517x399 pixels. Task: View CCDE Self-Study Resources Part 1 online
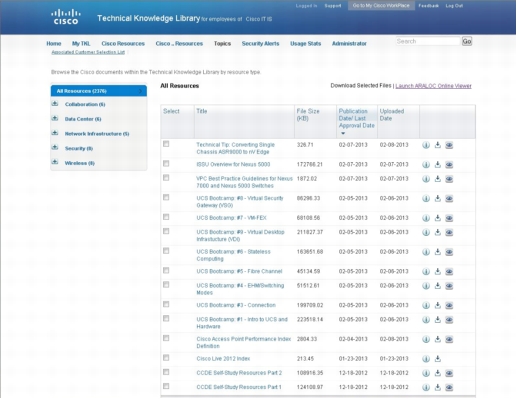click(449, 387)
